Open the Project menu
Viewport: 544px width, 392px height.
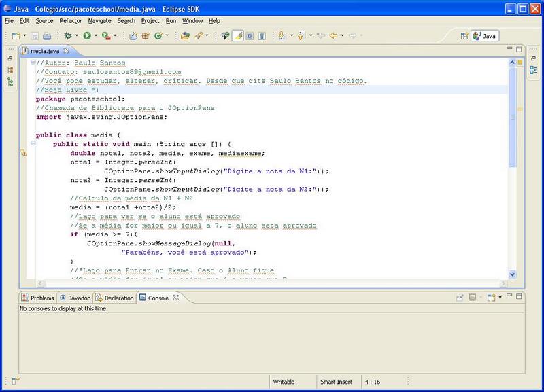coord(150,21)
